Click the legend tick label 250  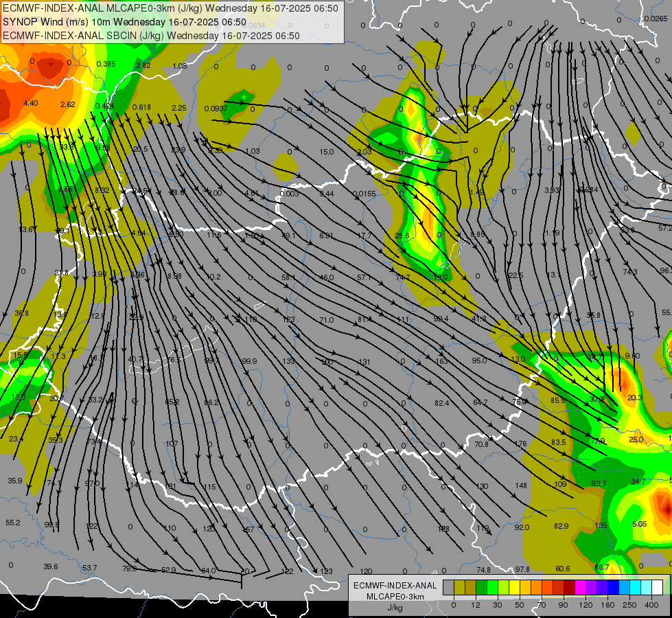click(x=629, y=605)
